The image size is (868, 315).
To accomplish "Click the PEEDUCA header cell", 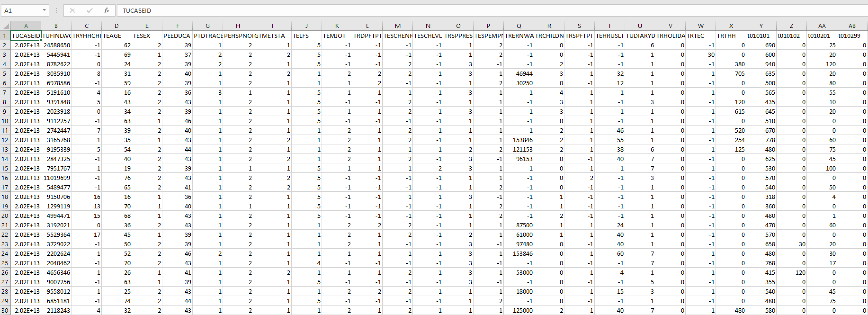I will [177, 36].
